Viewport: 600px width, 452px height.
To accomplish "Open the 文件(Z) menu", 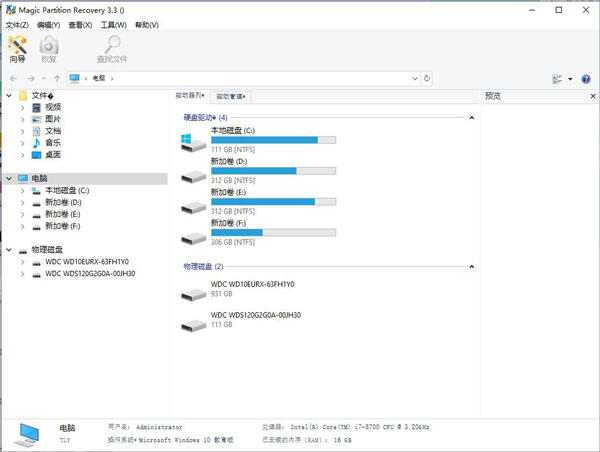I will (16, 24).
